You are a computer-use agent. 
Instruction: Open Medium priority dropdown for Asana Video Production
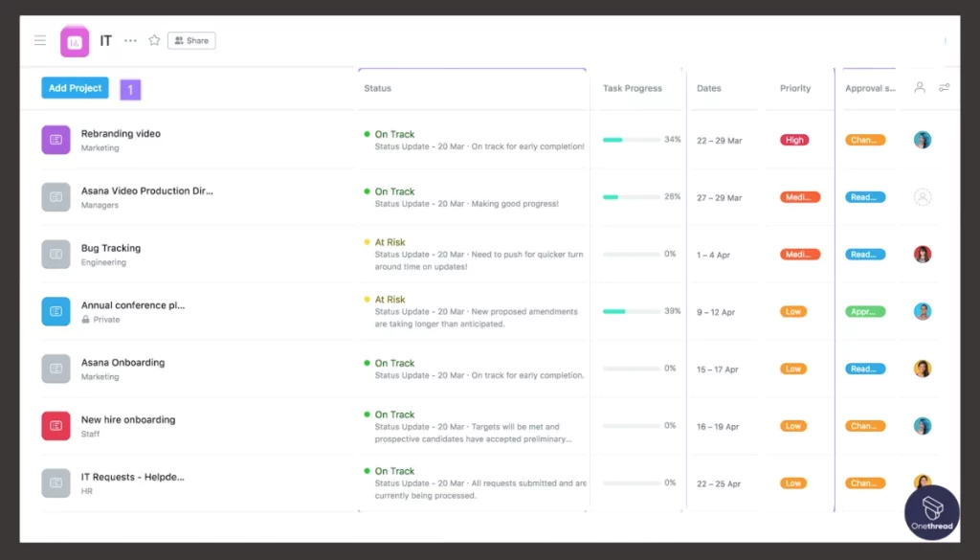pos(800,197)
